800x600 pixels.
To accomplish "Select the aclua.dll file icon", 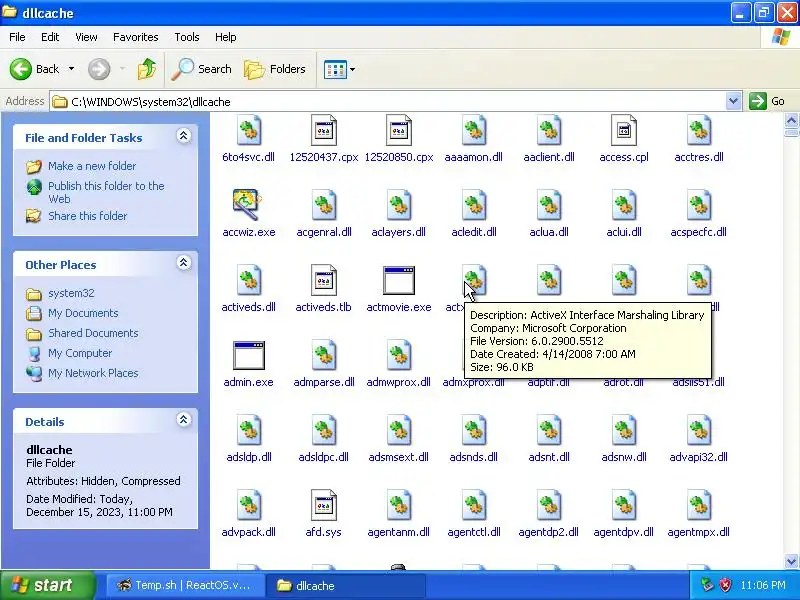I will point(548,206).
